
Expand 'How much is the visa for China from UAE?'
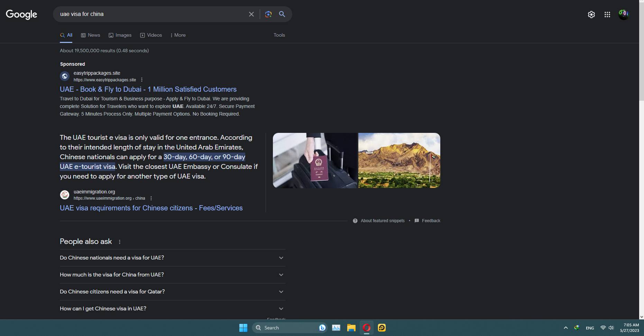(172, 275)
